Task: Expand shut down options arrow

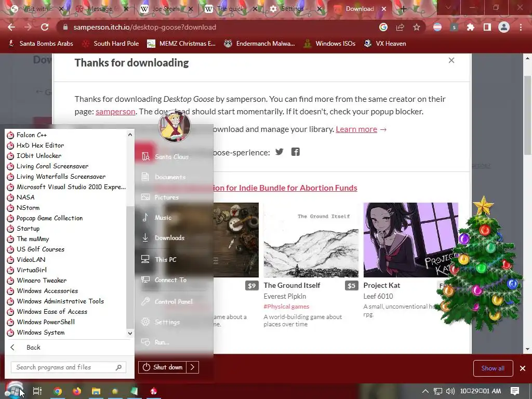Action: 192,367
